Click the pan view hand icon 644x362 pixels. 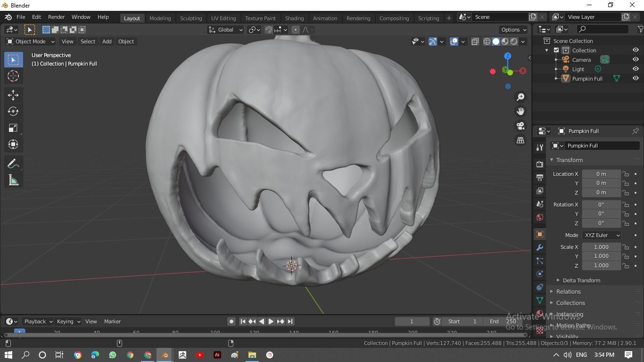pyautogui.click(x=520, y=111)
